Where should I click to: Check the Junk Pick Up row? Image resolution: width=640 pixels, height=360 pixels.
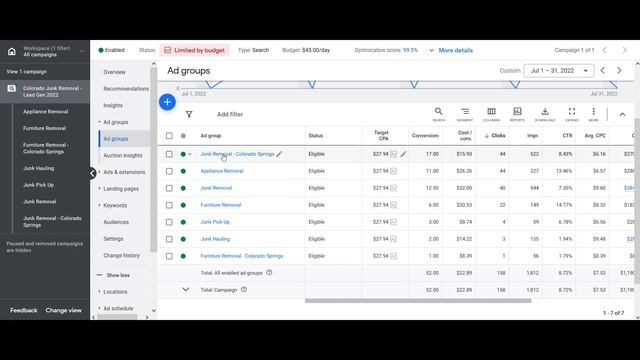169,222
